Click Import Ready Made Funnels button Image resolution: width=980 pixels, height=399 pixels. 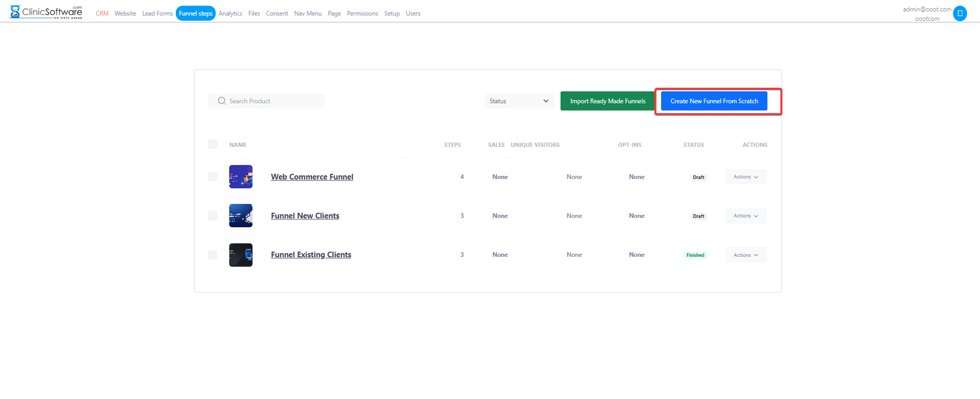(608, 101)
